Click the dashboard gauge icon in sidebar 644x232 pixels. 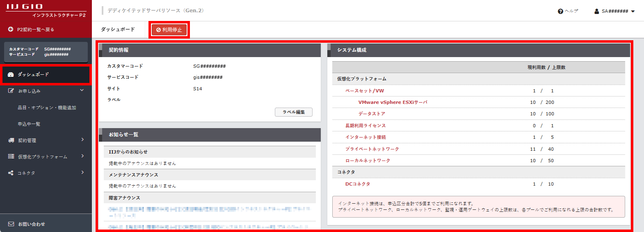pos(11,74)
